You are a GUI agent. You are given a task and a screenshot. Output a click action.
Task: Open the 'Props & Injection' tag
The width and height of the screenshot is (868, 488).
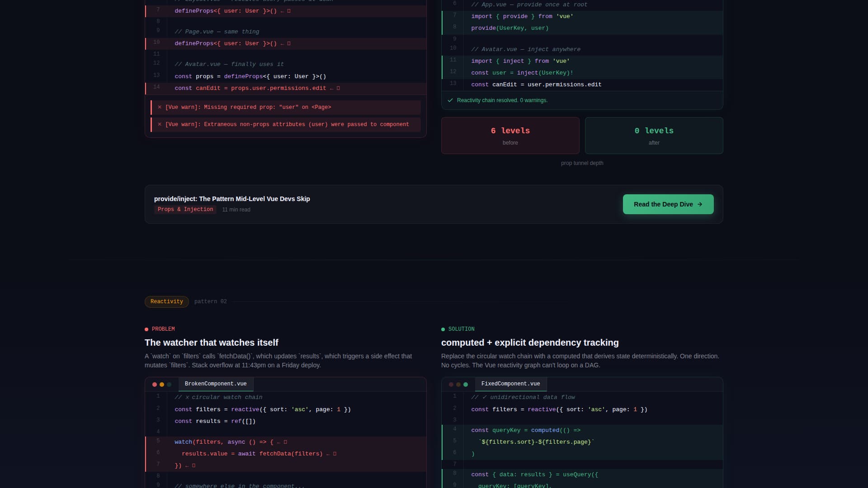click(x=185, y=209)
